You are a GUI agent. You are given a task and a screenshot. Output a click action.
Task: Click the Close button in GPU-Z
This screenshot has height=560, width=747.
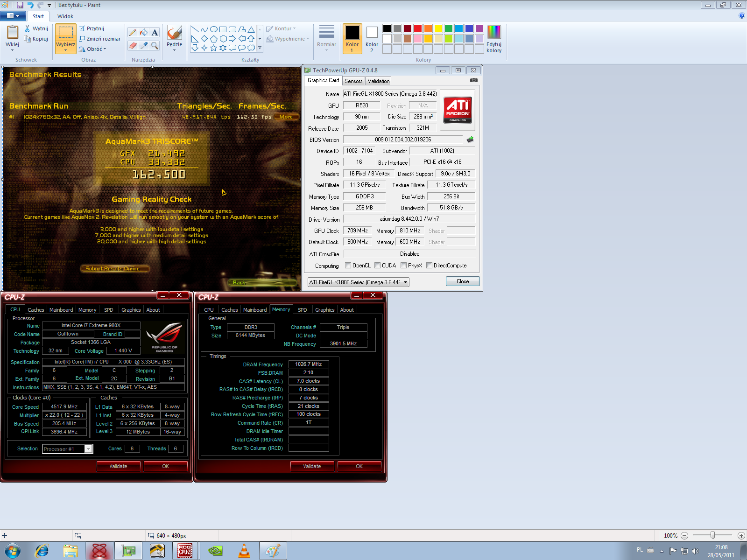click(463, 281)
